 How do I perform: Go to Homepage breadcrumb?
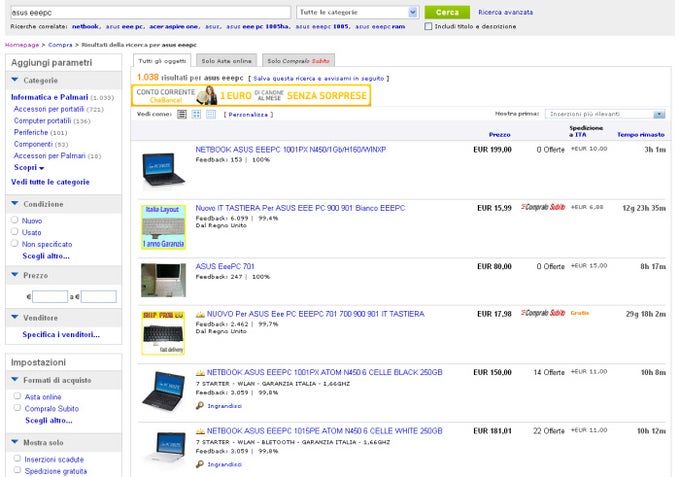coord(22,45)
